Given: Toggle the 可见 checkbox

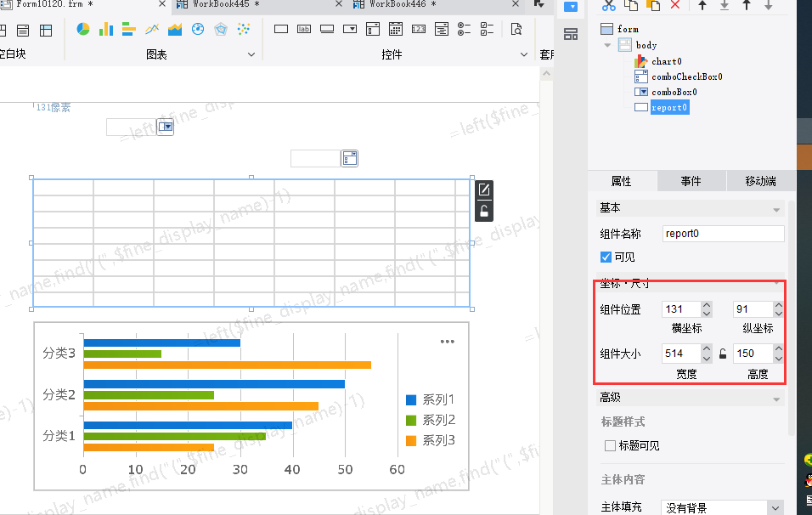Looking at the screenshot, I should pyautogui.click(x=606, y=257).
